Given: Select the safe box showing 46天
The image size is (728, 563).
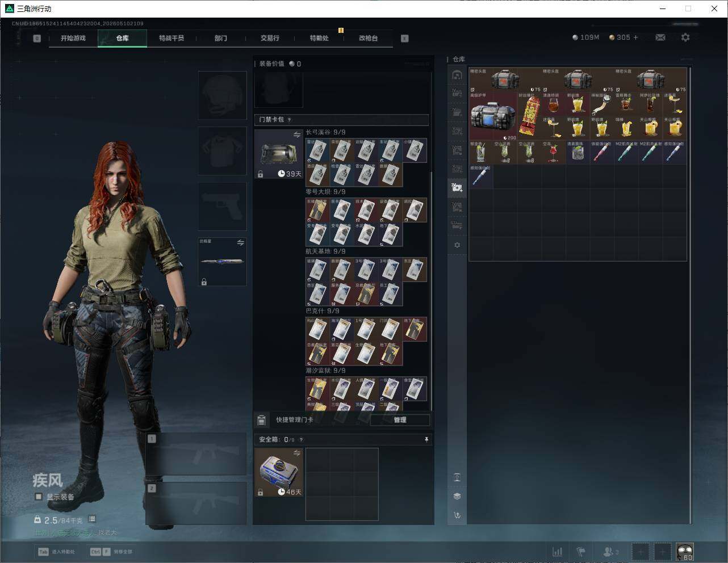Looking at the screenshot, I should coord(279,472).
